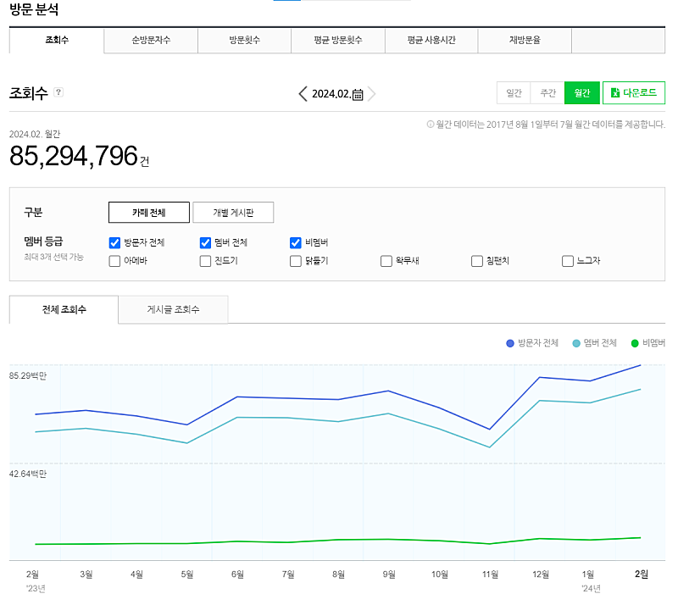Toggle the 방문자 전체 legend series
The height and width of the screenshot is (616, 678).
click(532, 343)
